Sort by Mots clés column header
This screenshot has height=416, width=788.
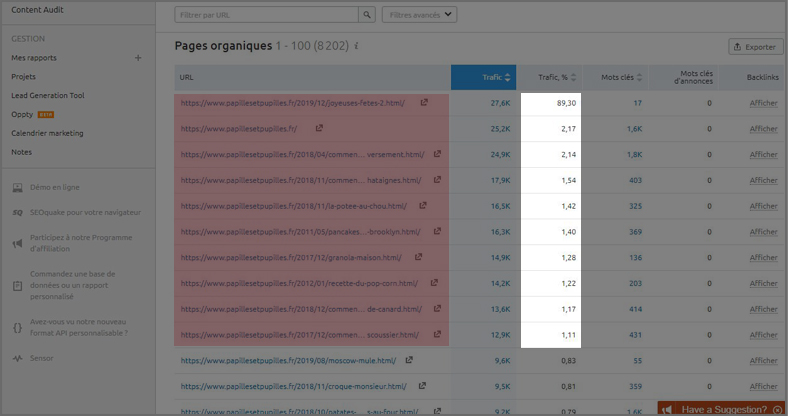[616, 77]
